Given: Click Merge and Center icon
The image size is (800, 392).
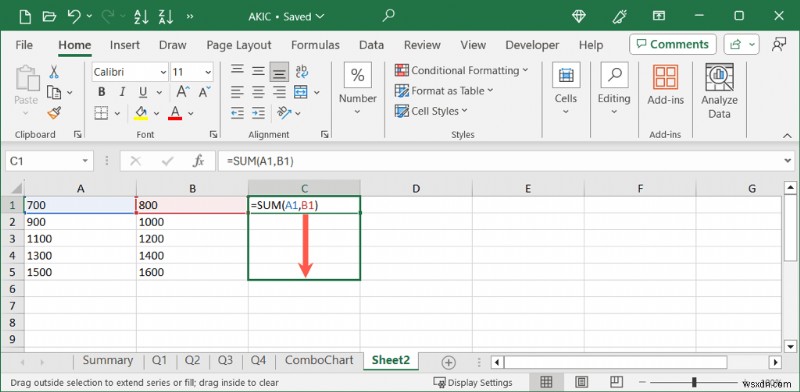Looking at the screenshot, I should click(301, 92).
